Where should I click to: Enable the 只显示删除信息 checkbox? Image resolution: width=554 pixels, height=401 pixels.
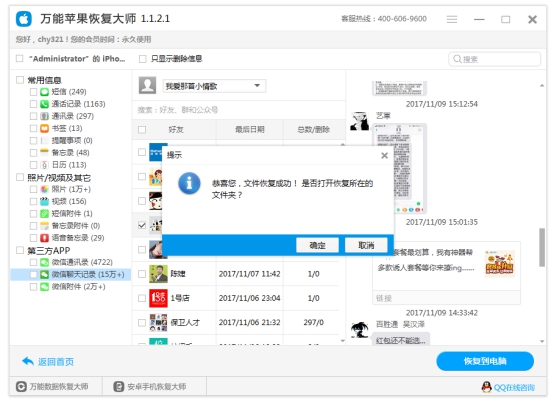tap(143, 59)
